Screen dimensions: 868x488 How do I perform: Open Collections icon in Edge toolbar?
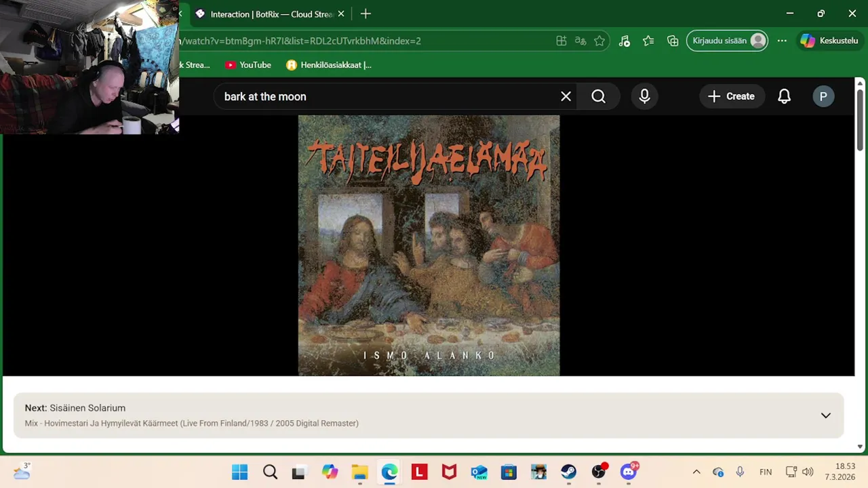click(x=673, y=41)
